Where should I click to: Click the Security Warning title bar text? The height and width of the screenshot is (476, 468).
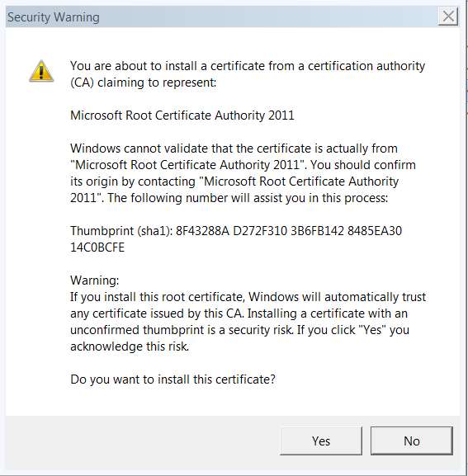(54, 17)
